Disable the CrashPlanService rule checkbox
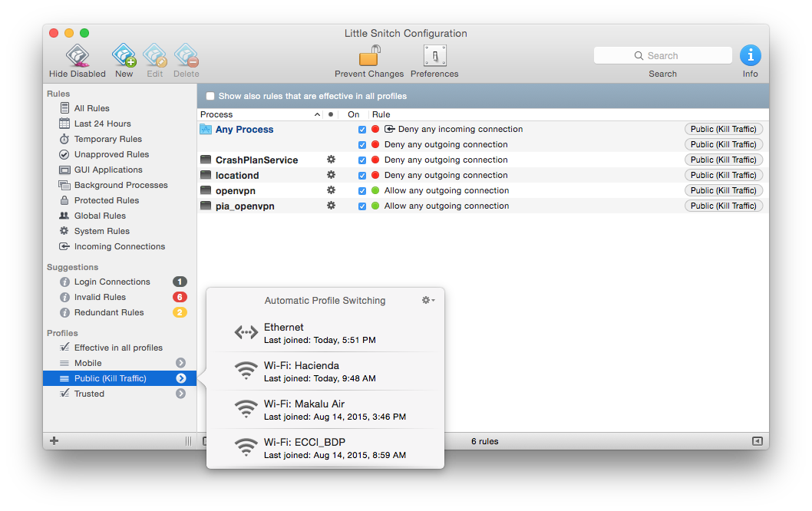 pos(362,160)
